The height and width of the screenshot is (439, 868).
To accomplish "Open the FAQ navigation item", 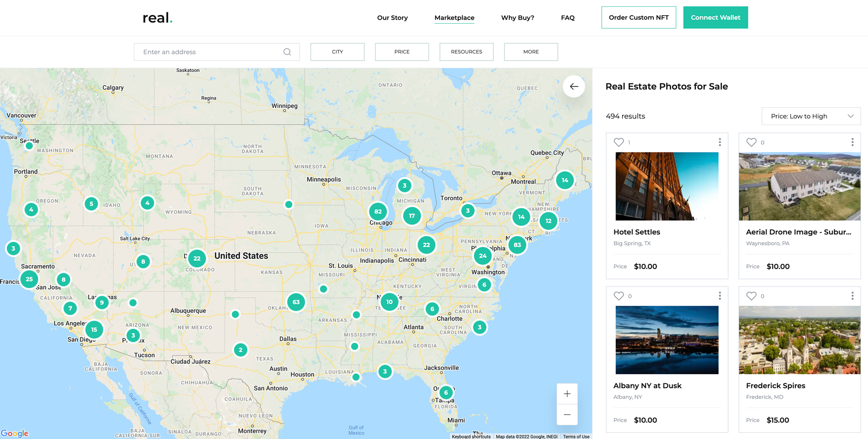I will click(567, 18).
